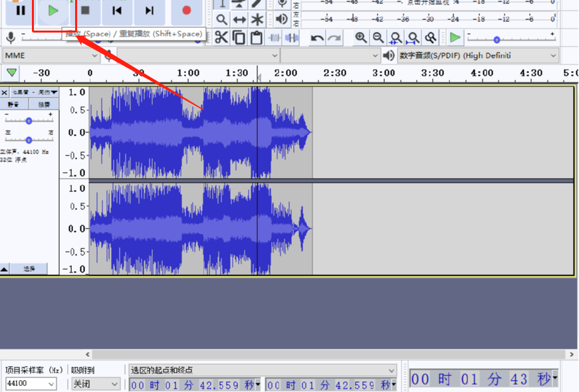Open the track name dropdown menu
The image size is (579, 392).
34,92
